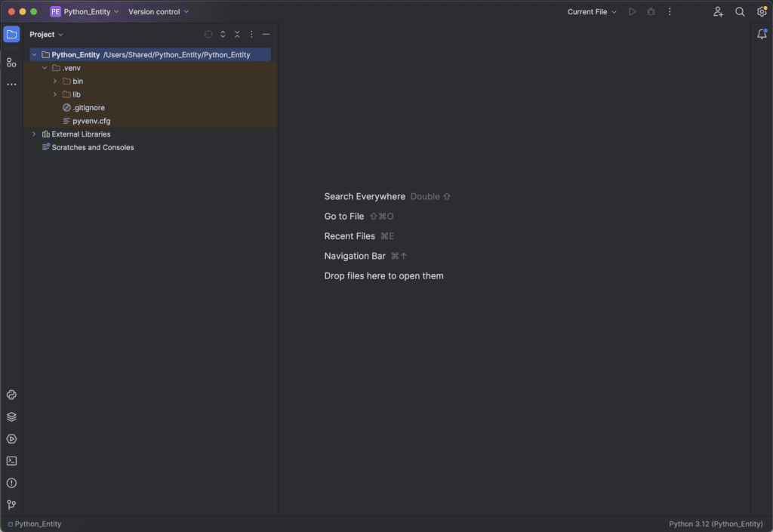Viewport: 773px width, 532px height.
Task: Click Search Everywhere magnifier icon
Action: [x=740, y=12]
